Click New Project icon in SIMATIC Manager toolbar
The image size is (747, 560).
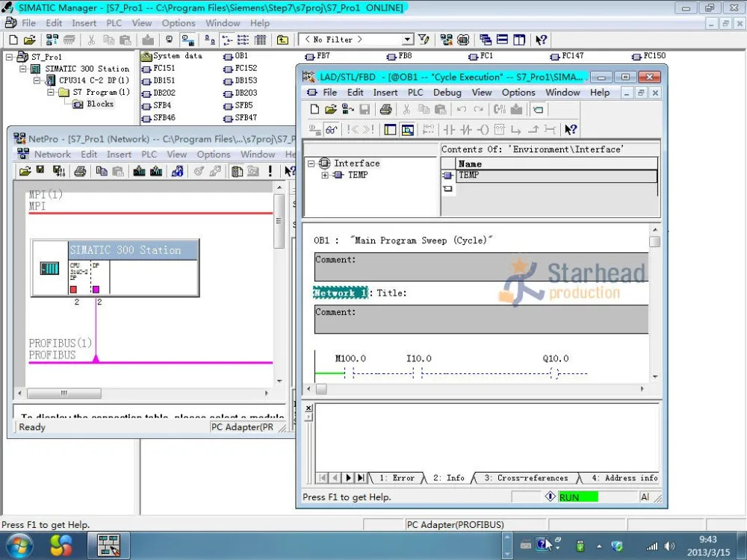coord(13,40)
